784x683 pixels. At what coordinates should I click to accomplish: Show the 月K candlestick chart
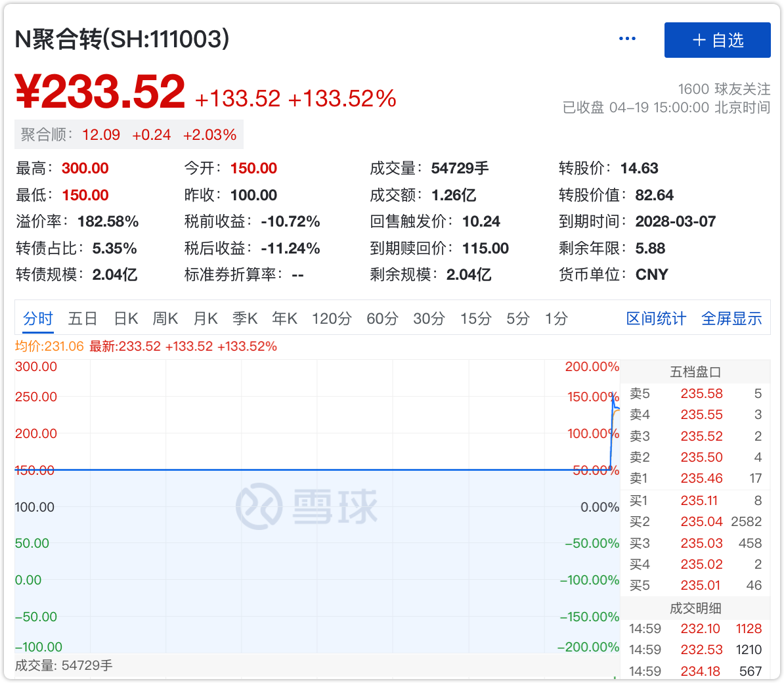206,319
